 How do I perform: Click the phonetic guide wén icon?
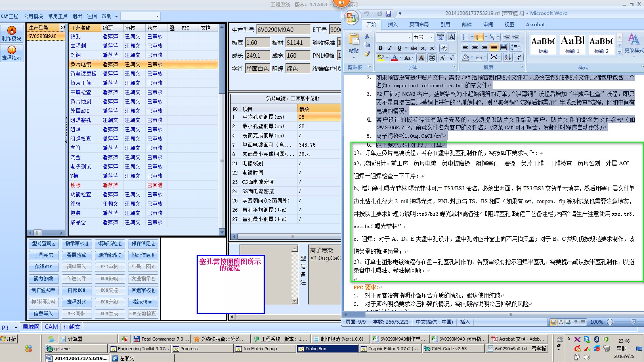click(441, 37)
